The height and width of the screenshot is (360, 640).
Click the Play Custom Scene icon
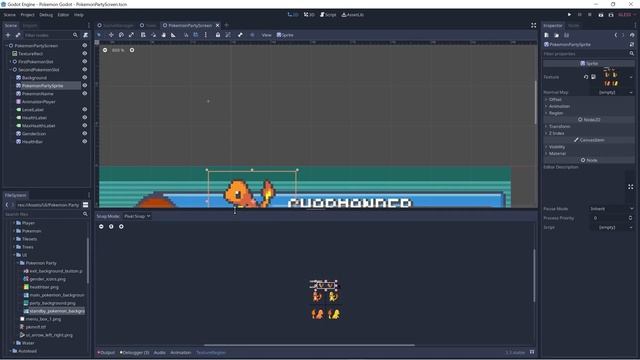[611, 15]
